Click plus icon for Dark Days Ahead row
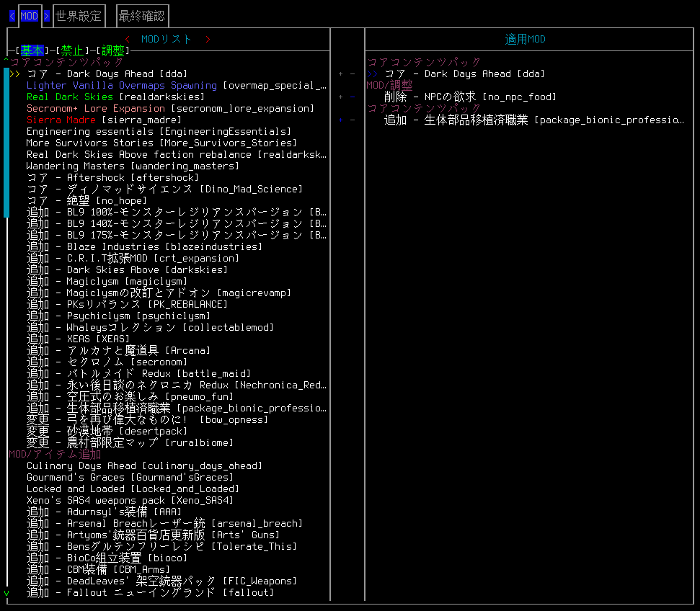The height and width of the screenshot is (611, 700). [340, 74]
